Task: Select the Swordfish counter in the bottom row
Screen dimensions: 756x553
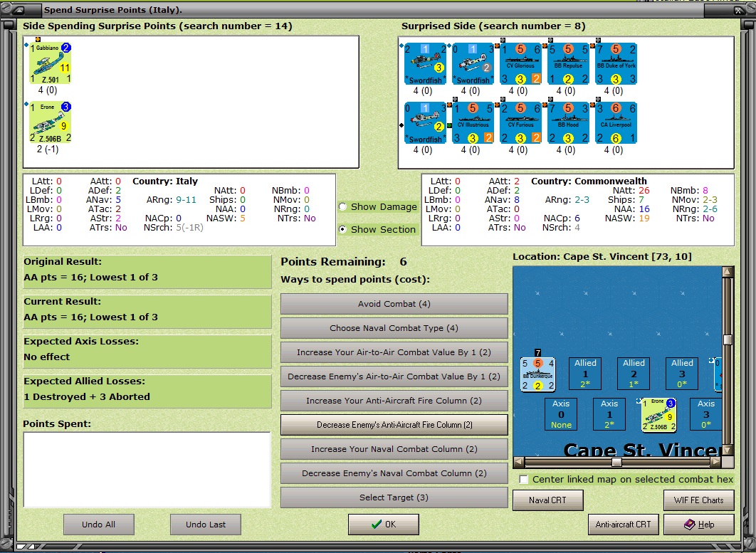Action: coord(425,122)
